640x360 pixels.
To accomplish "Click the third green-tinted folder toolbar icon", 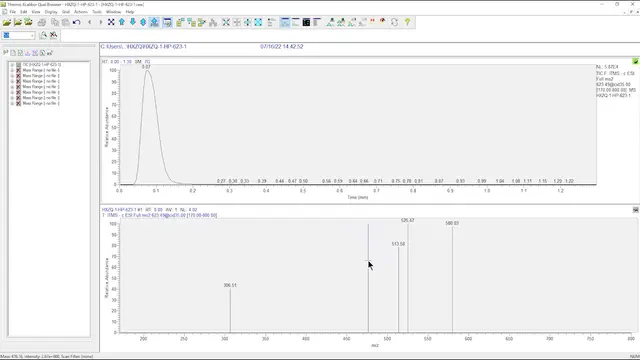I will 28,22.
